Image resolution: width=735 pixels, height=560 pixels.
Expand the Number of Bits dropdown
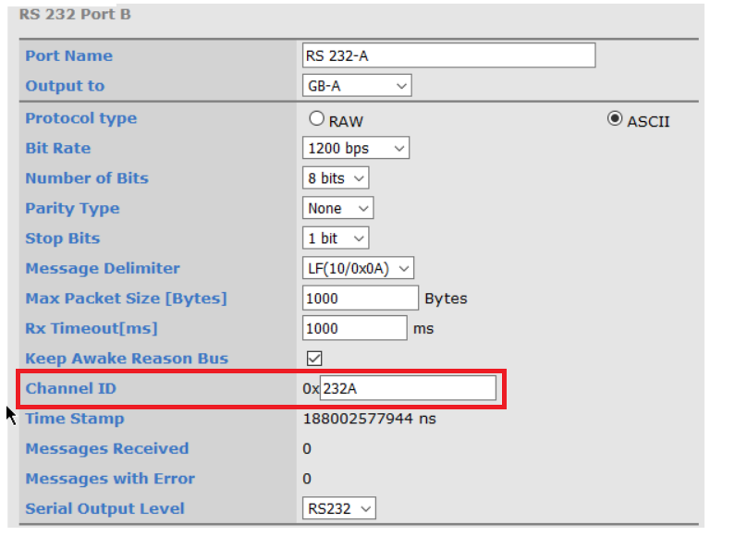coord(336,178)
